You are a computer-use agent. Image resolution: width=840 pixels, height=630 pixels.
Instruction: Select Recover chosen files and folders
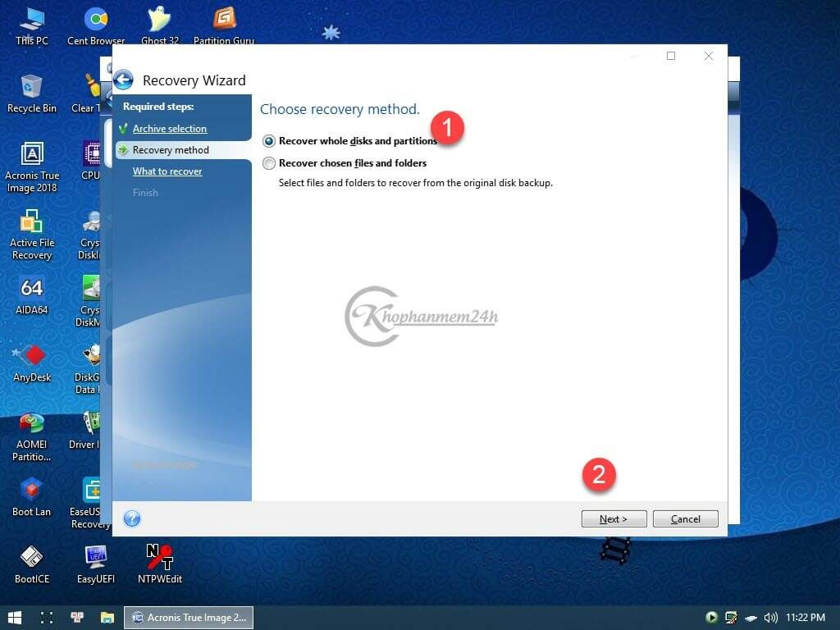pos(269,163)
